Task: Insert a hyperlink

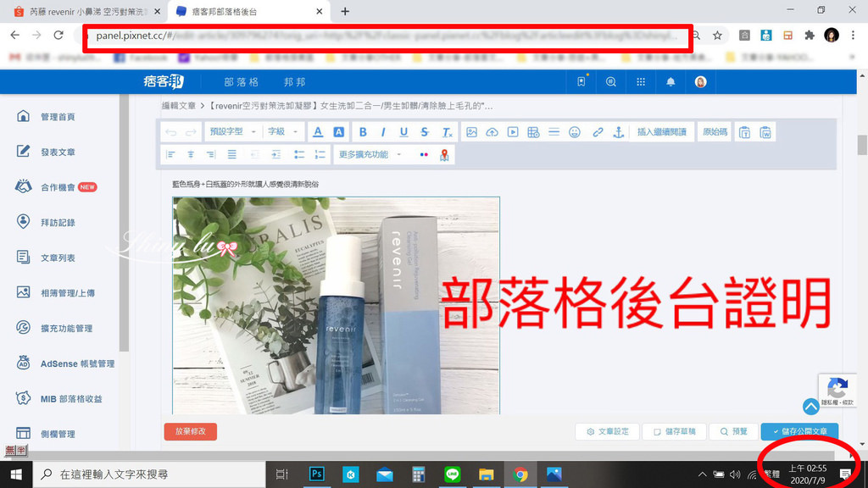Action: coord(598,132)
